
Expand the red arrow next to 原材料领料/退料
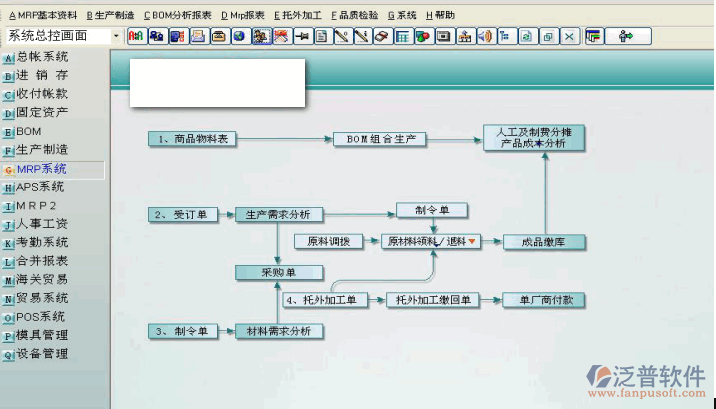[472, 241]
